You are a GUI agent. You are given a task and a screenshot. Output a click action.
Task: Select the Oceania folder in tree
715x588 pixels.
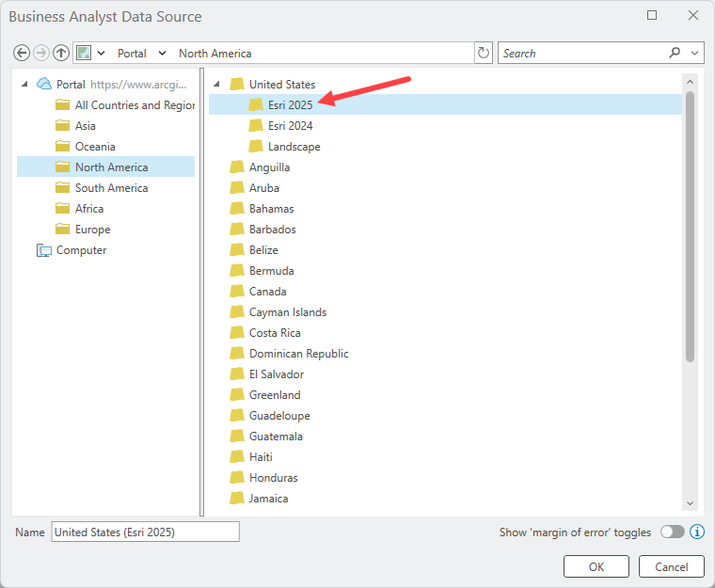86,147
